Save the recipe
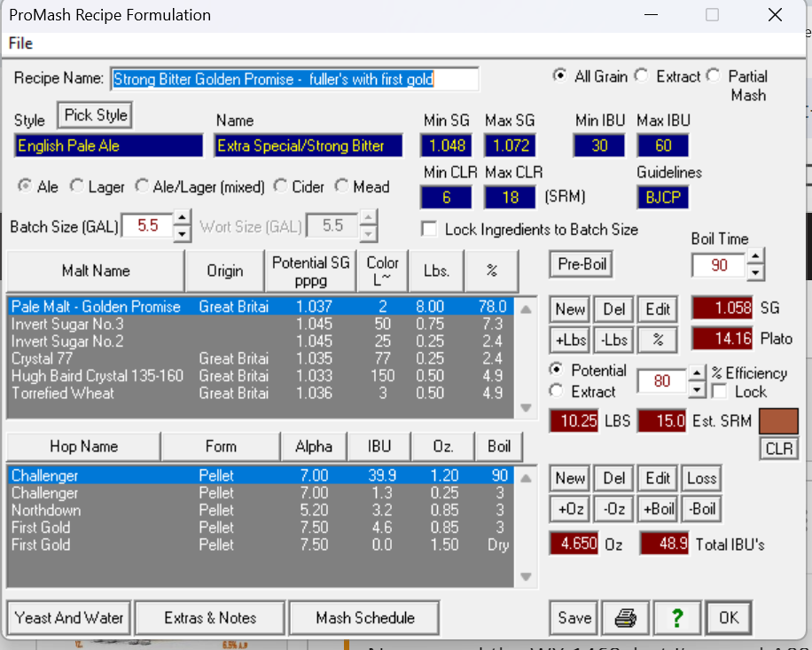The image size is (812, 650). coord(574,617)
